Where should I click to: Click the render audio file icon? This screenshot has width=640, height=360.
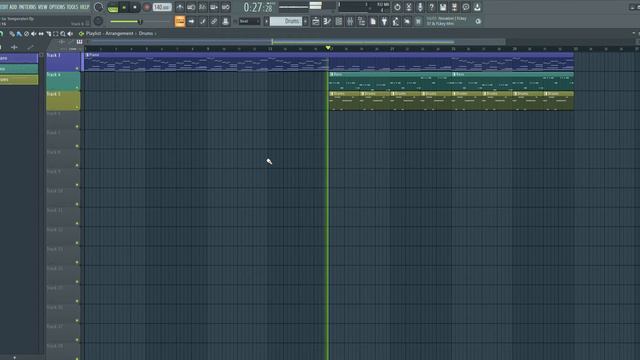click(x=454, y=7)
